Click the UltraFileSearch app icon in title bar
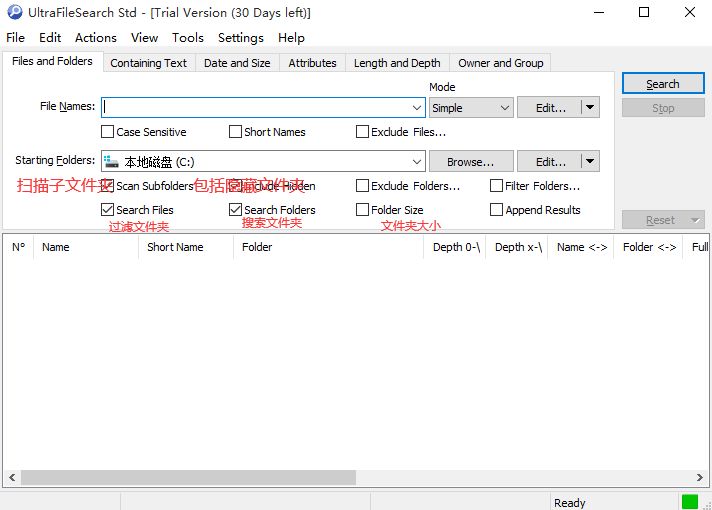The width and height of the screenshot is (712, 510). point(15,12)
